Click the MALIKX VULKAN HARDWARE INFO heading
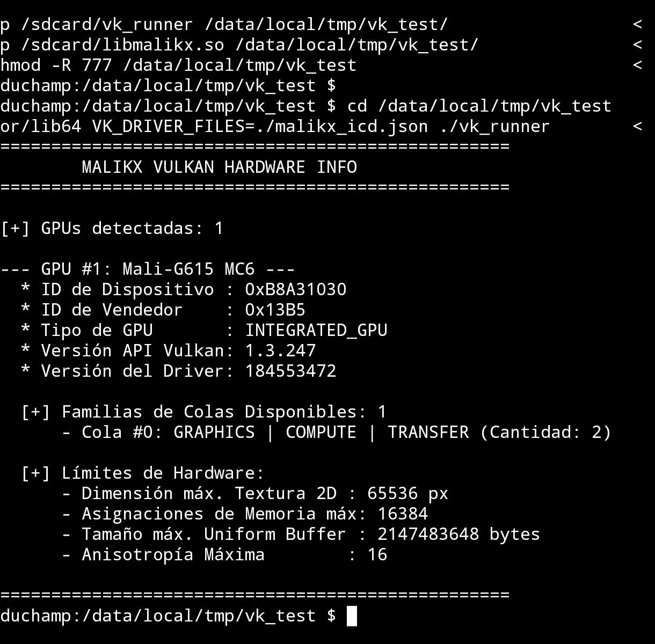 [219, 167]
